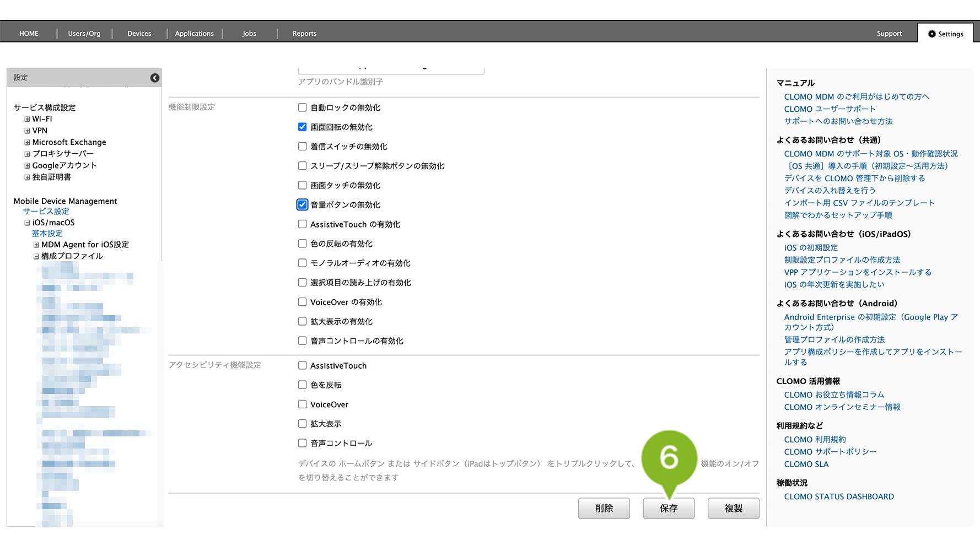Open CLOMO STATUS DASHBOARD link
980x551 pixels.
click(x=838, y=496)
